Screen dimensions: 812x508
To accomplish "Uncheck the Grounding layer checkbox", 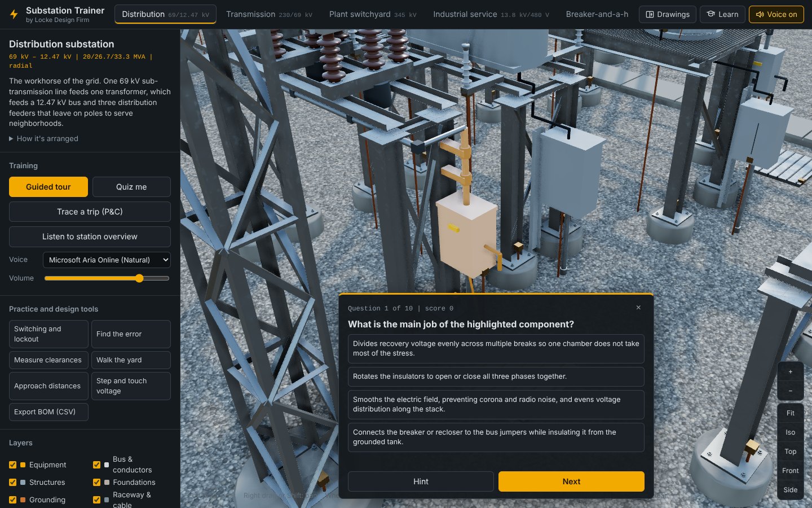I will [12, 500].
